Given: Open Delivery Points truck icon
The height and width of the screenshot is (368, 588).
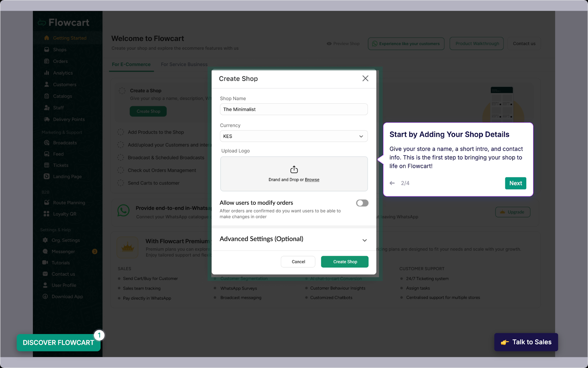Looking at the screenshot, I should [47, 119].
